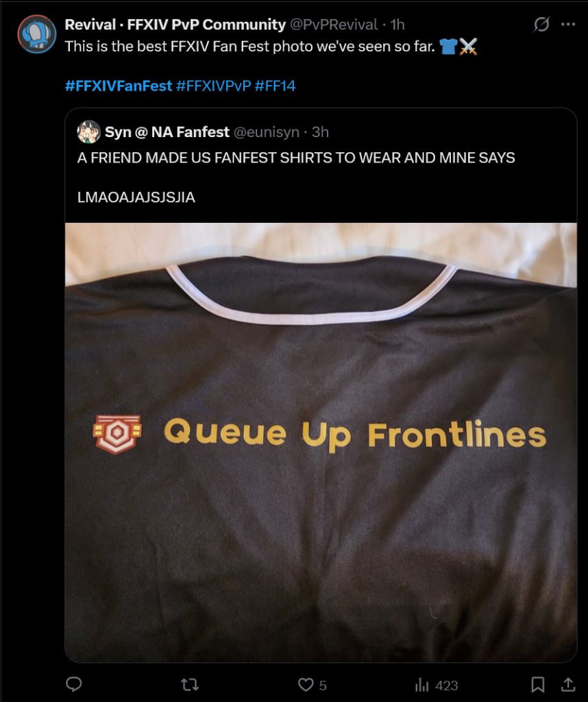This screenshot has height=702, width=588.
Task: Open the three-dot more options menu
Action: coord(568,24)
